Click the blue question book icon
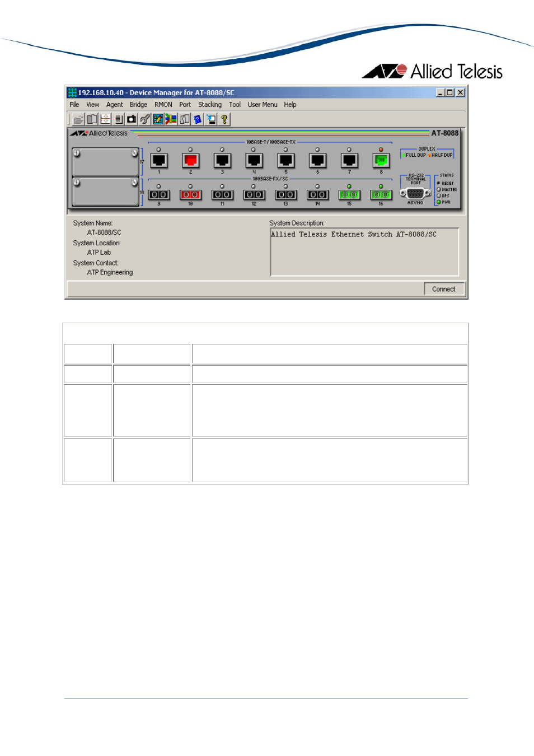This screenshot has height=756, width=534. coord(198,119)
